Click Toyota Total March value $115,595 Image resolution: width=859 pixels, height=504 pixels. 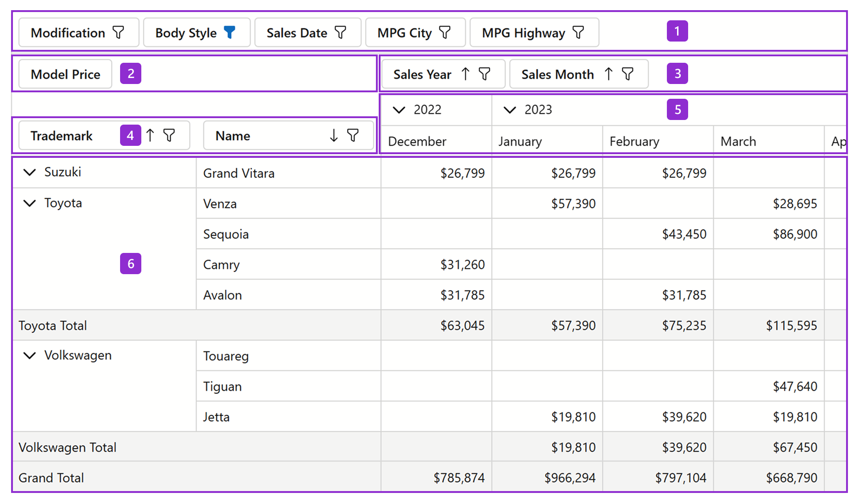pyautogui.click(x=792, y=325)
